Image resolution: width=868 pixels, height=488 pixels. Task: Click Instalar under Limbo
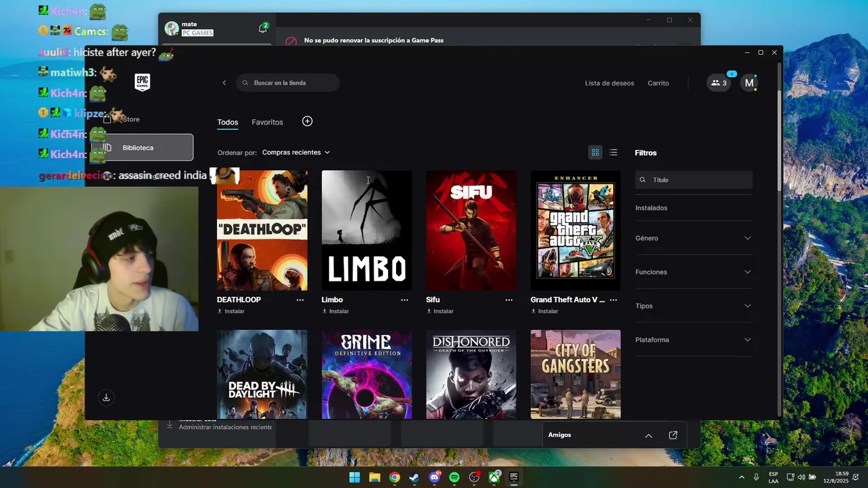336,311
